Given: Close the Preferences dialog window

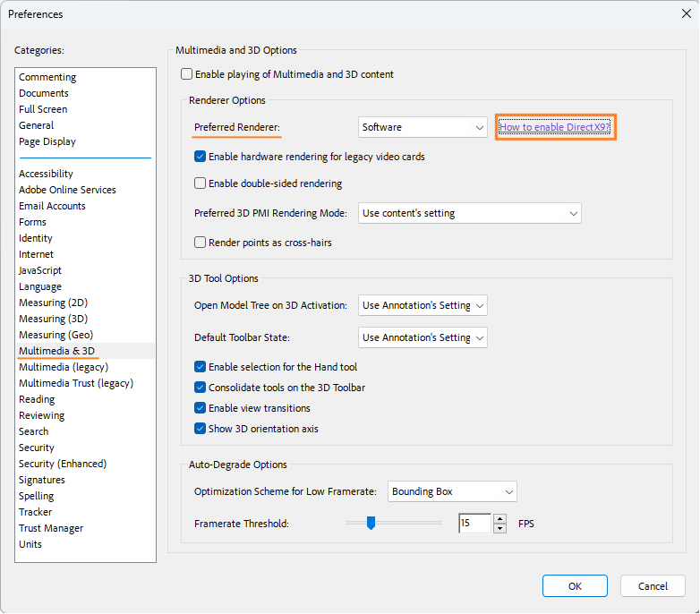Looking at the screenshot, I should point(685,13).
